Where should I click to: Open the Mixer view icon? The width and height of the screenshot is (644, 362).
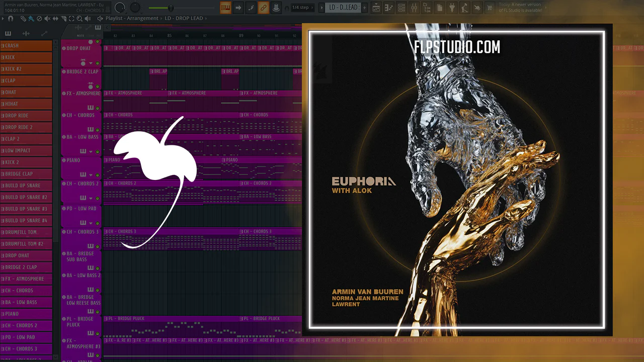point(415,8)
